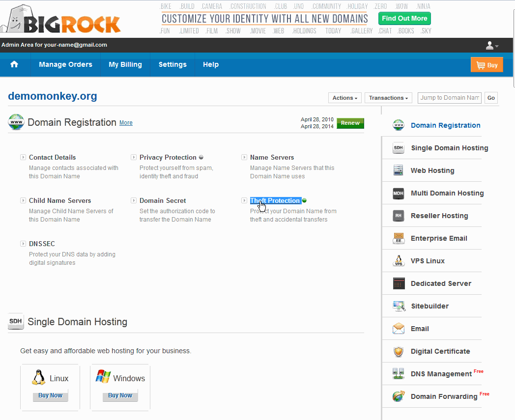Open the Transactions dropdown

pyautogui.click(x=389, y=98)
